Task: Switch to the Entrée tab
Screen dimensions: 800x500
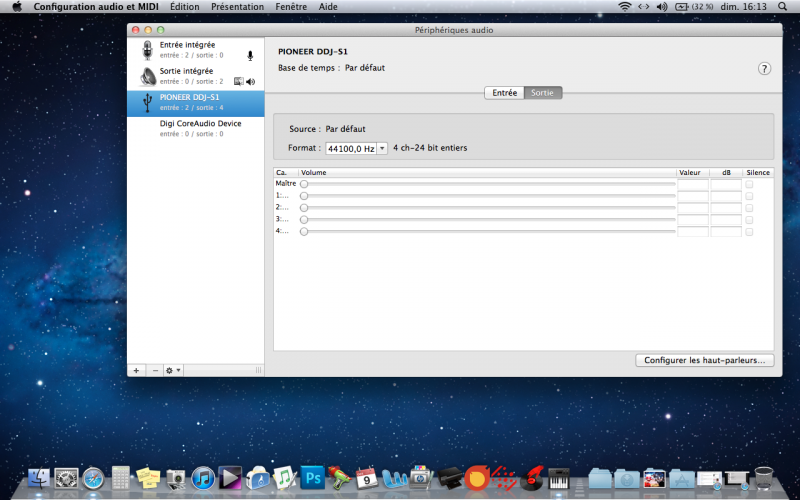Action: [x=504, y=93]
